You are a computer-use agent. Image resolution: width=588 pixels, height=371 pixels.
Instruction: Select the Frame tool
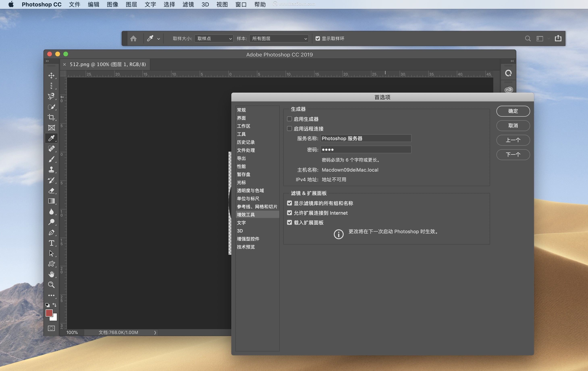point(51,128)
